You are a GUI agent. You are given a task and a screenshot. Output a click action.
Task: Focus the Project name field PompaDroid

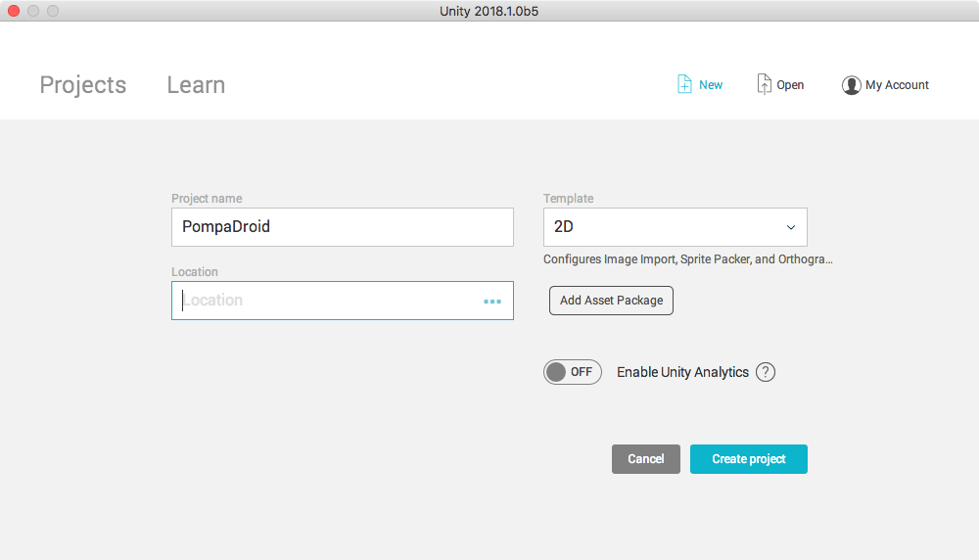pos(342,227)
